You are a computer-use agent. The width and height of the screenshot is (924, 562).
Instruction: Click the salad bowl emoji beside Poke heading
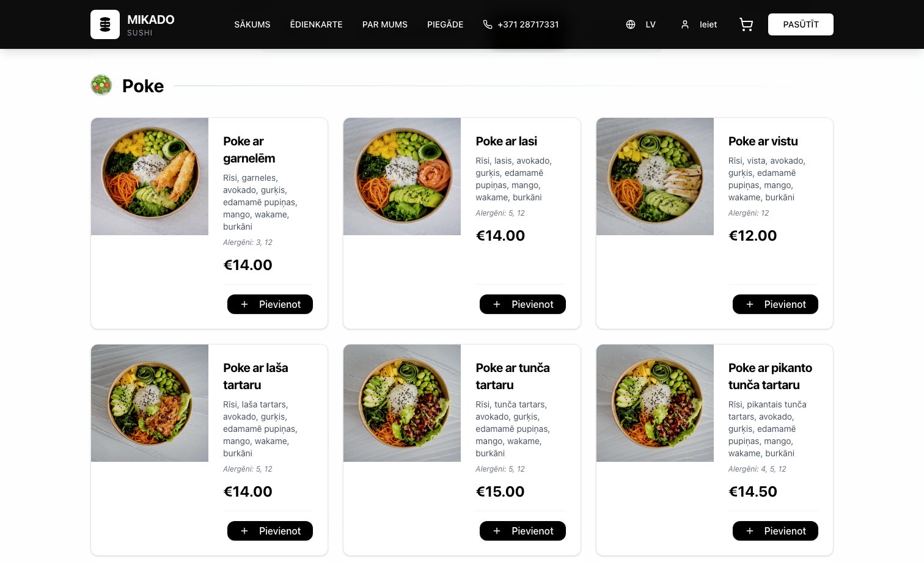(x=101, y=85)
